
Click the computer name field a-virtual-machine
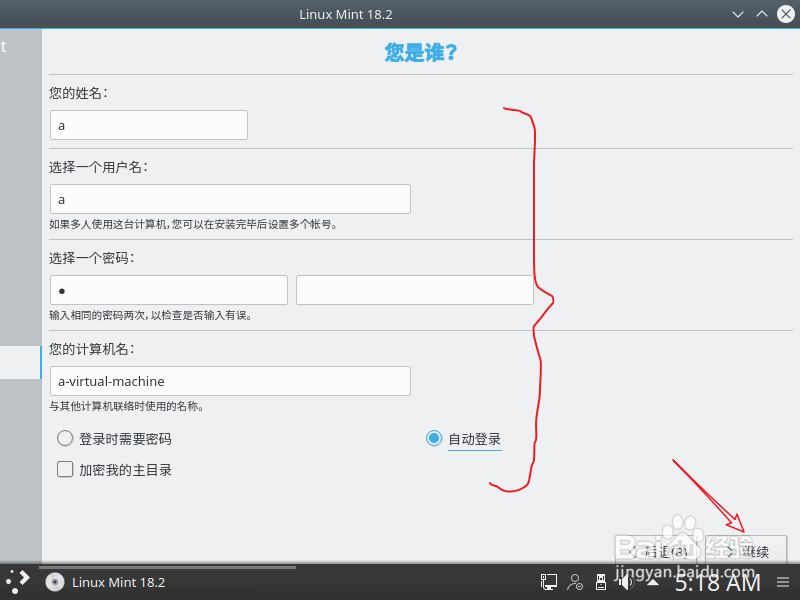pos(230,381)
